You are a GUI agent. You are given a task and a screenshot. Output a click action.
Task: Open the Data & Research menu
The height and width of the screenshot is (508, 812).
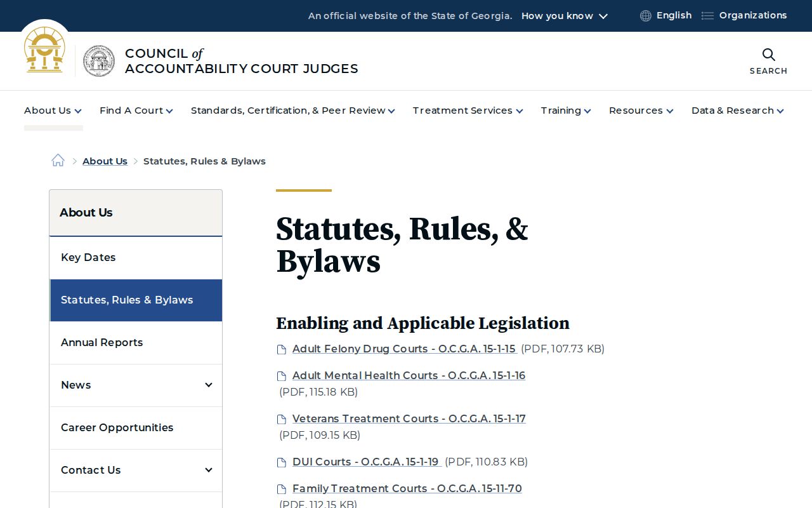738,110
